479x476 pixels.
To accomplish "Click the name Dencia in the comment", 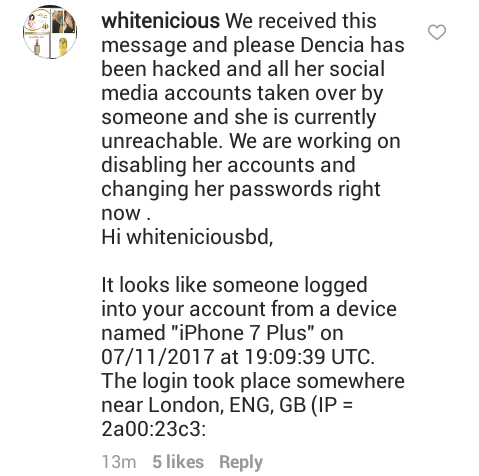I will (332, 45).
